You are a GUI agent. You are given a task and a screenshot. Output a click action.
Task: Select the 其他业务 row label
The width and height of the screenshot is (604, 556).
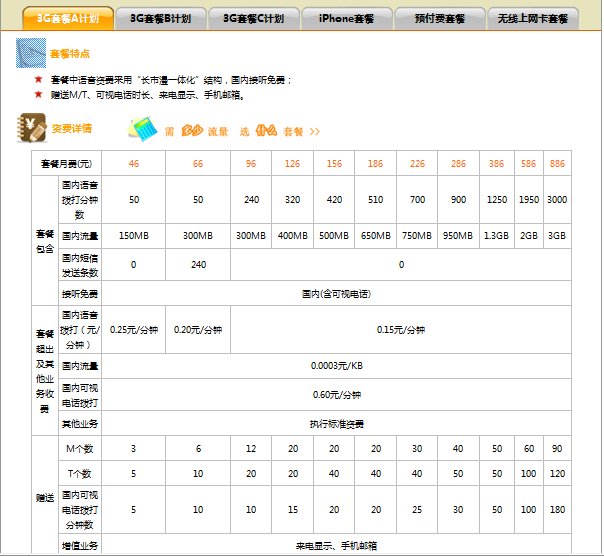pyautogui.click(x=80, y=424)
